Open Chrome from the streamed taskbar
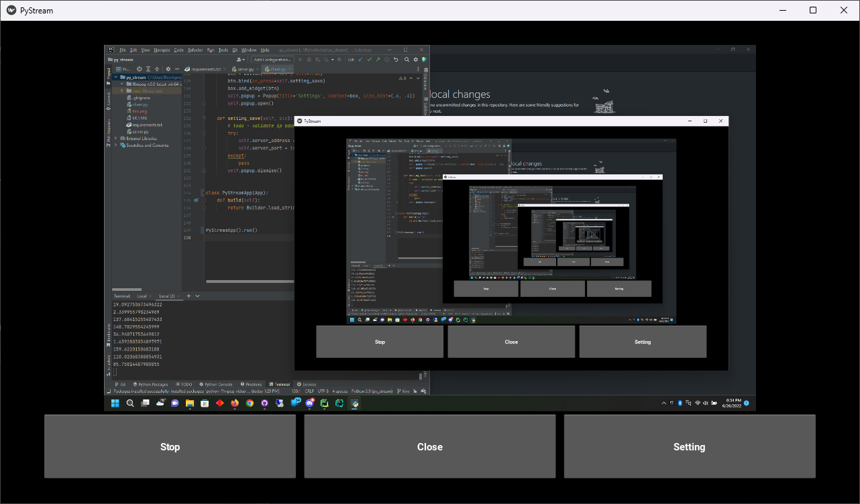The image size is (860, 504). pyautogui.click(x=250, y=403)
